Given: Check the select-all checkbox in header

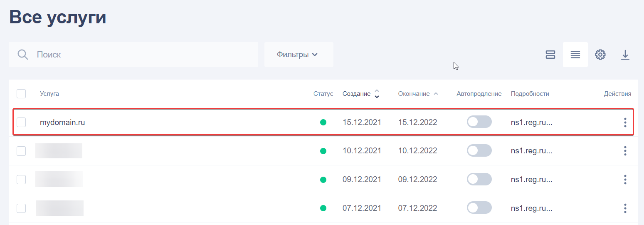Looking at the screenshot, I should (21, 94).
